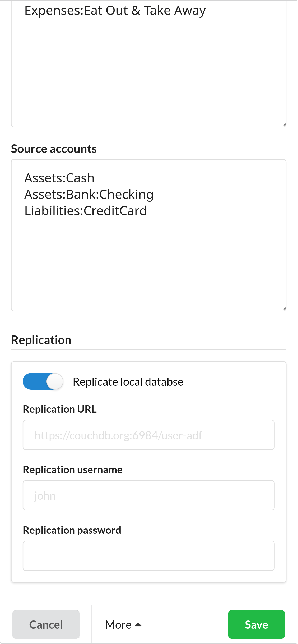Toggle replication of the local database on or off
This screenshot has width=298, height=644.
click(43, 381)
